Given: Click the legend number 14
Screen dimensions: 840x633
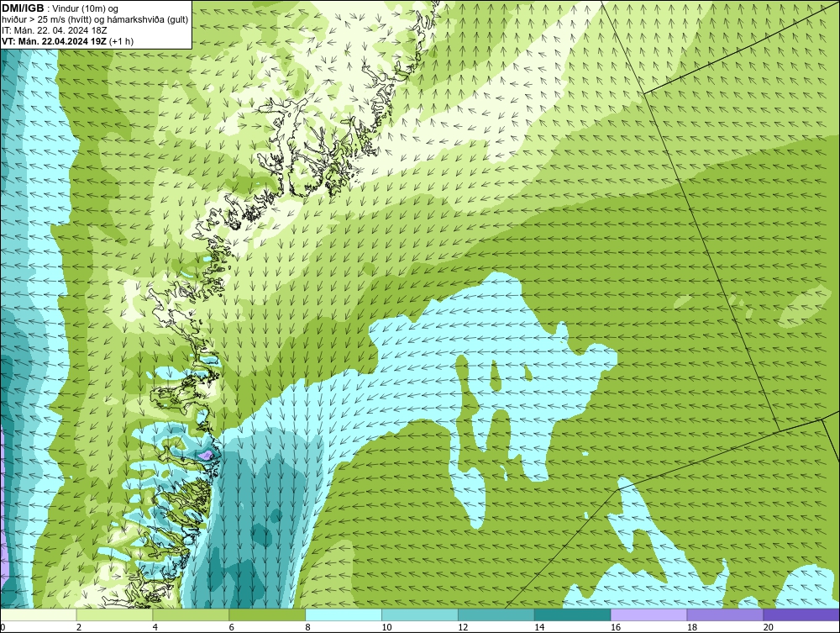Looking at the screenshot, I should pos(539,627).
